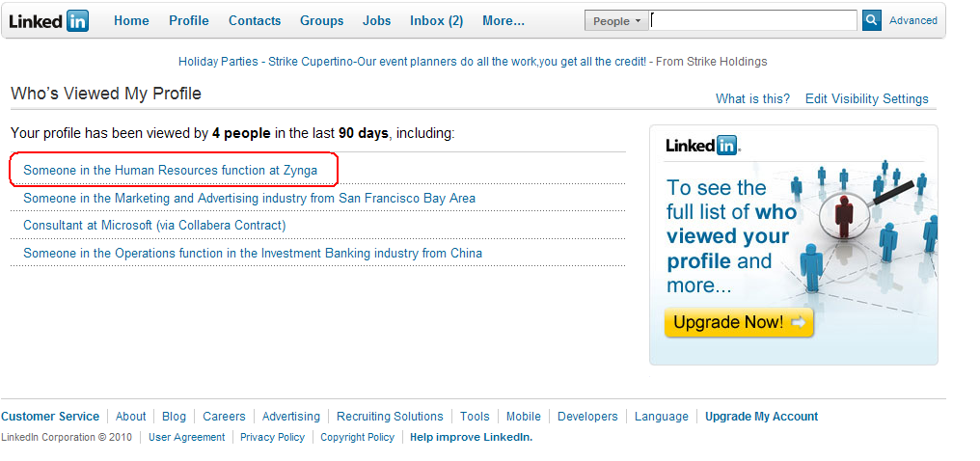Open Customer Service footer link
The image size is (980, 461).
(50, 417)
